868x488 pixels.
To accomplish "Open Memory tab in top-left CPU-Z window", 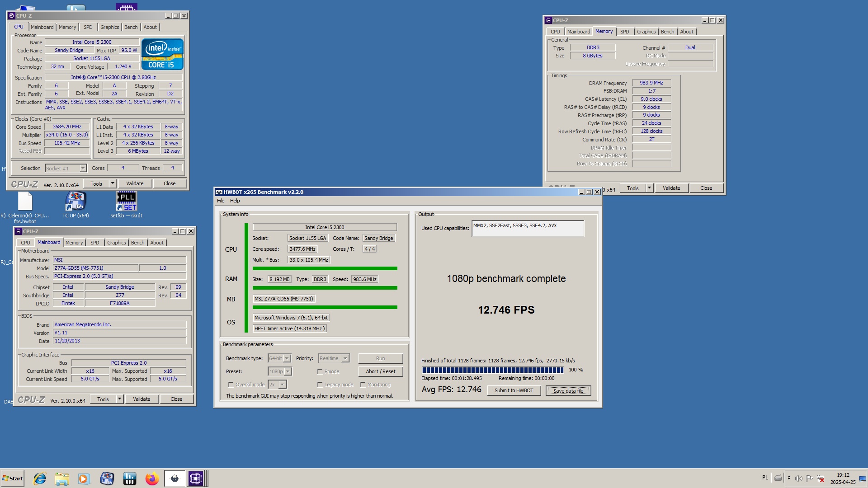I will tap(67, 27).
